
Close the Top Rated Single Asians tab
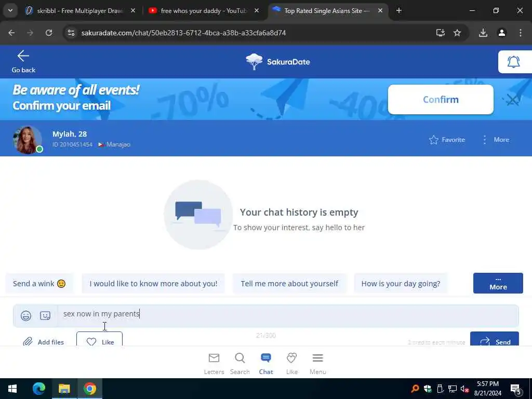(x=380, y=11)
